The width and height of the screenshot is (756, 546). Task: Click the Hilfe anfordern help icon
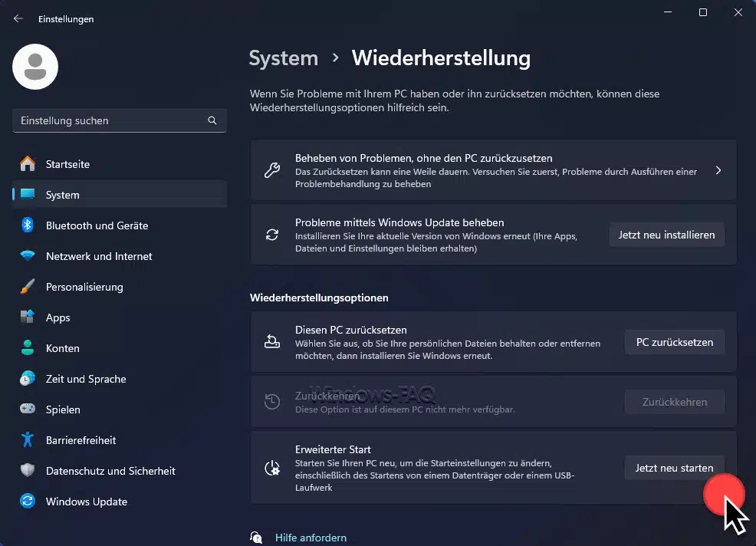pyautogui.click(x=256, y=538)
